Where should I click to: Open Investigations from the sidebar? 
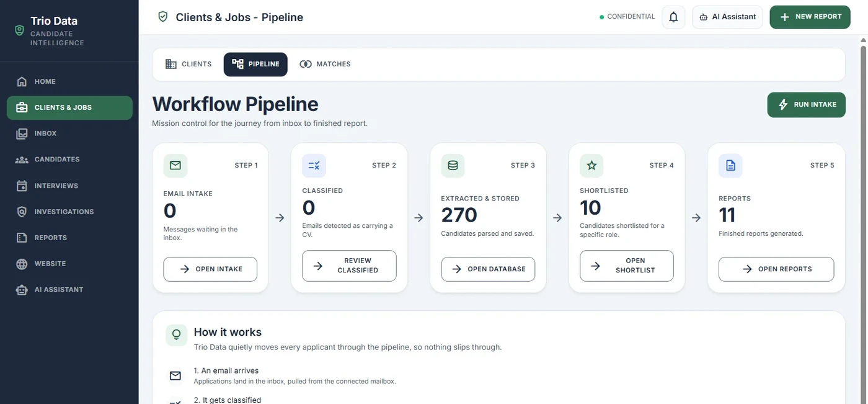point(69,212)
